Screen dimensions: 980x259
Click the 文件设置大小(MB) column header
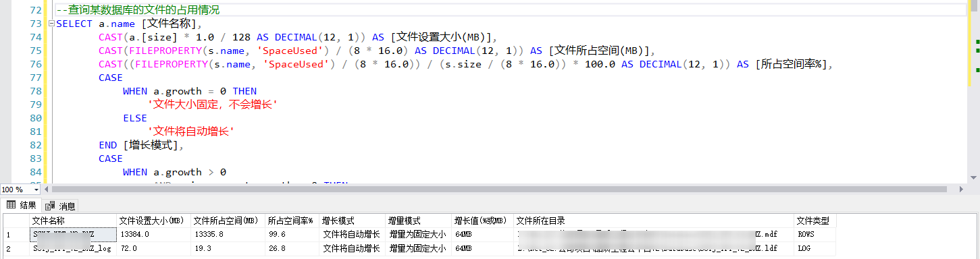click(153, 221)
